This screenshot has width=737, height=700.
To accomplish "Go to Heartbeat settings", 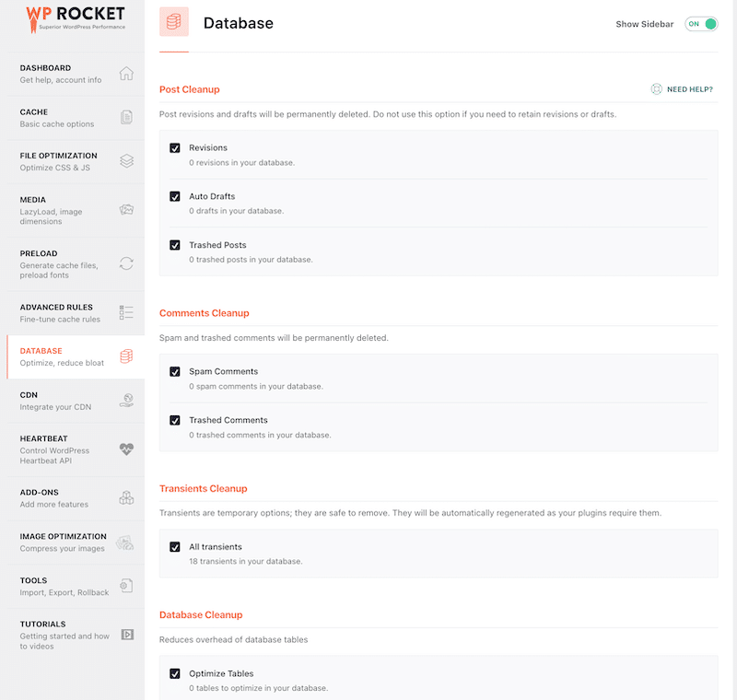I will [76, 449].
